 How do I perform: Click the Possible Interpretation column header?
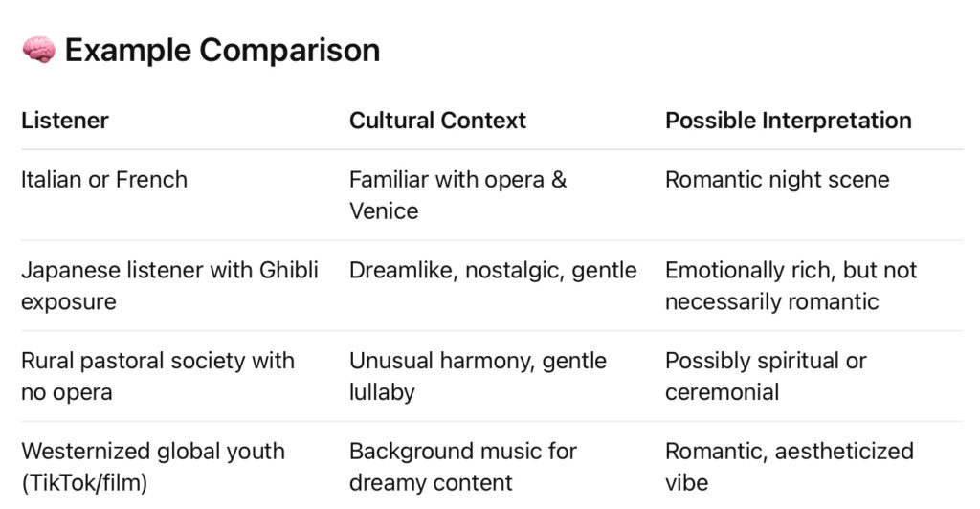point(789,121)
